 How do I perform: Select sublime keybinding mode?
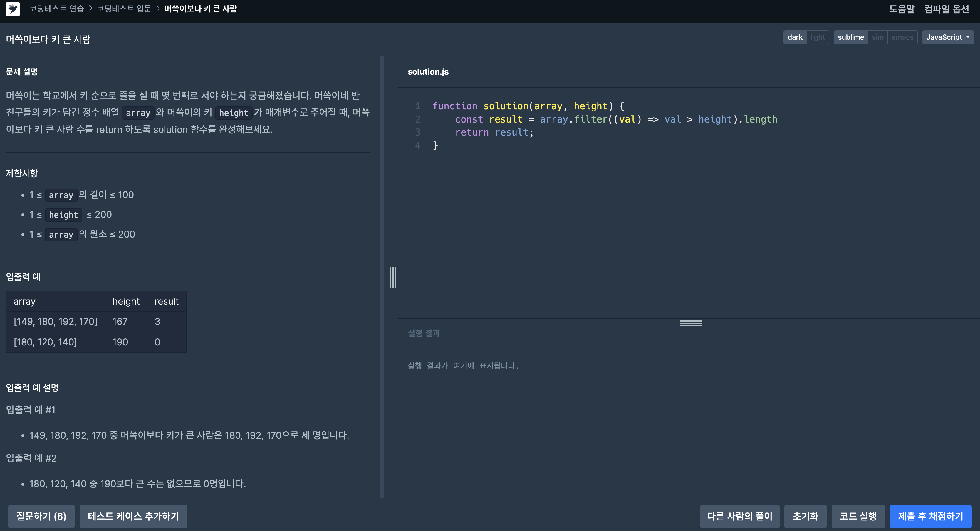pos(851,37)
